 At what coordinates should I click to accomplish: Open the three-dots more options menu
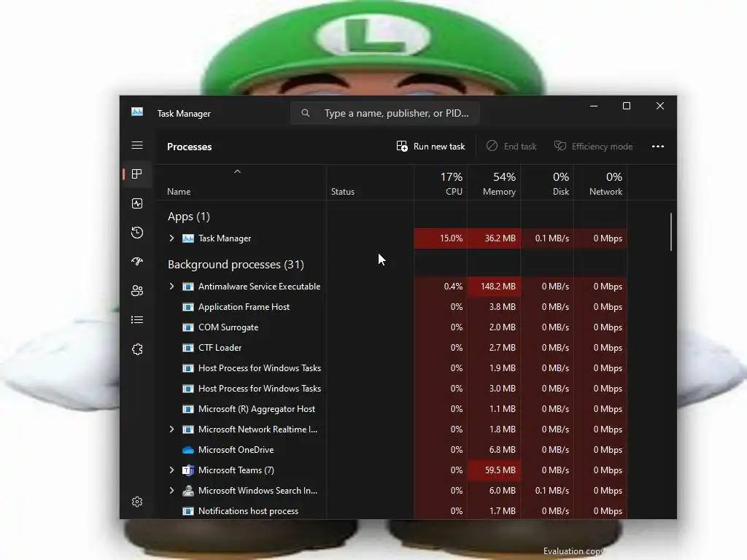(x=658, y=146)
